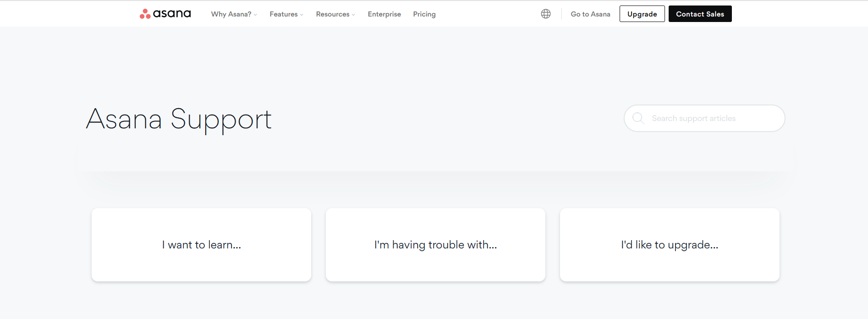Go to the Enterprise page

384,14
